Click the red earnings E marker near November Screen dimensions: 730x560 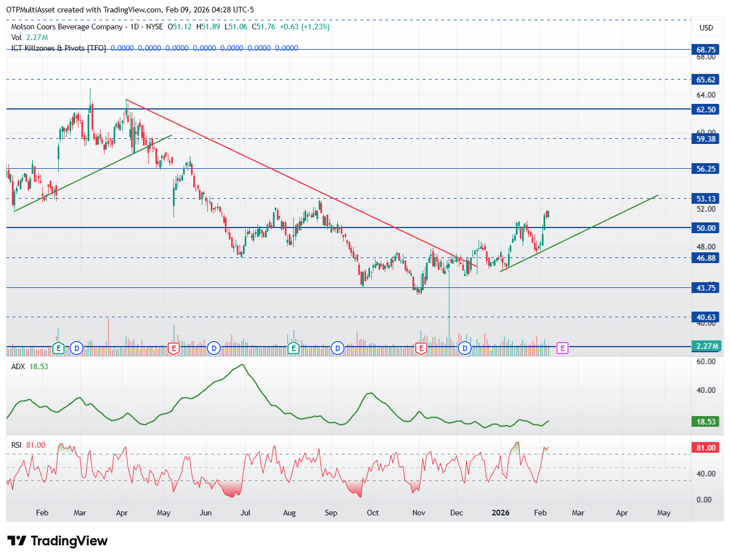click(421, 348)
